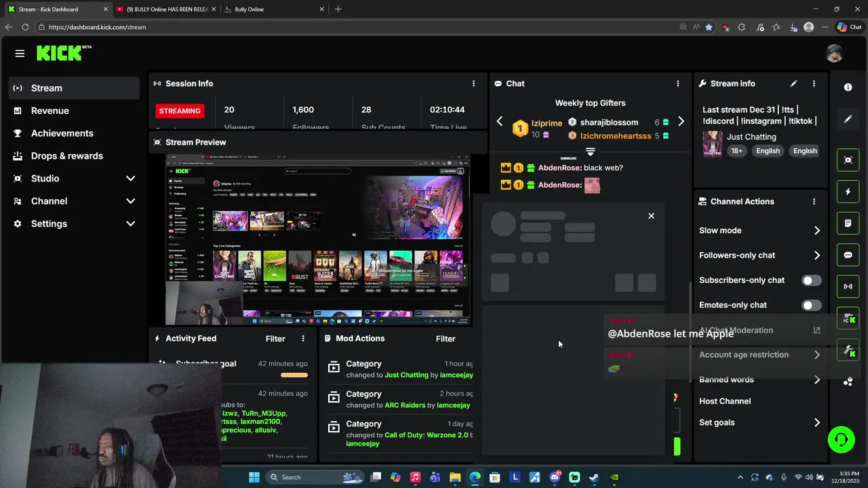Open the hamburger menu next to Kick logo
The width and height of the screenshot is (868, 488).
pyautogui.click(x=20, y=54)
